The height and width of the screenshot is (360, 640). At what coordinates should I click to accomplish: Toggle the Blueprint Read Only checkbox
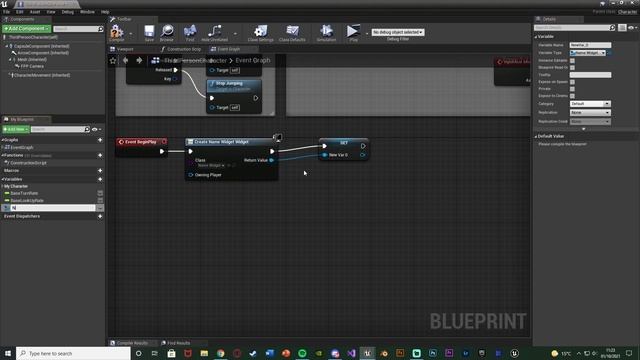(x=572, y=67)
